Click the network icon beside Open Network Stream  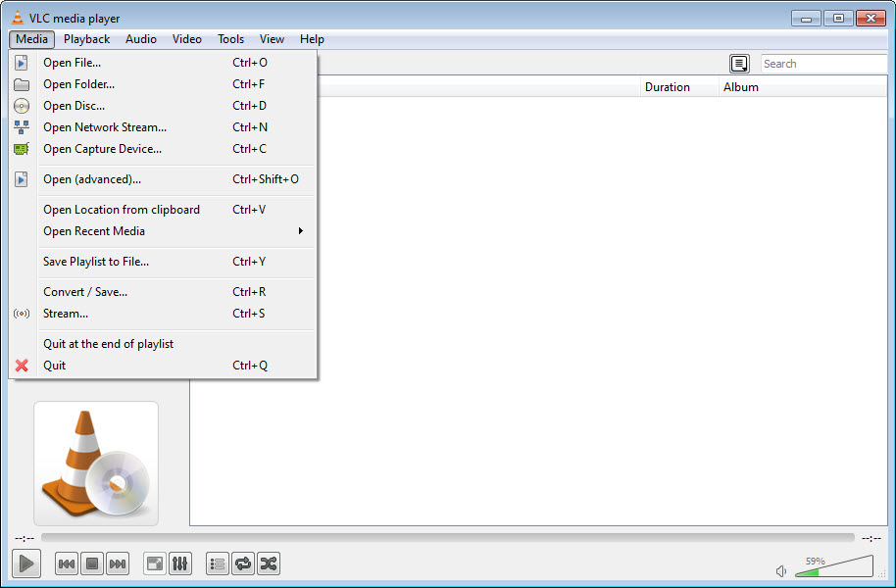[22, 127]
